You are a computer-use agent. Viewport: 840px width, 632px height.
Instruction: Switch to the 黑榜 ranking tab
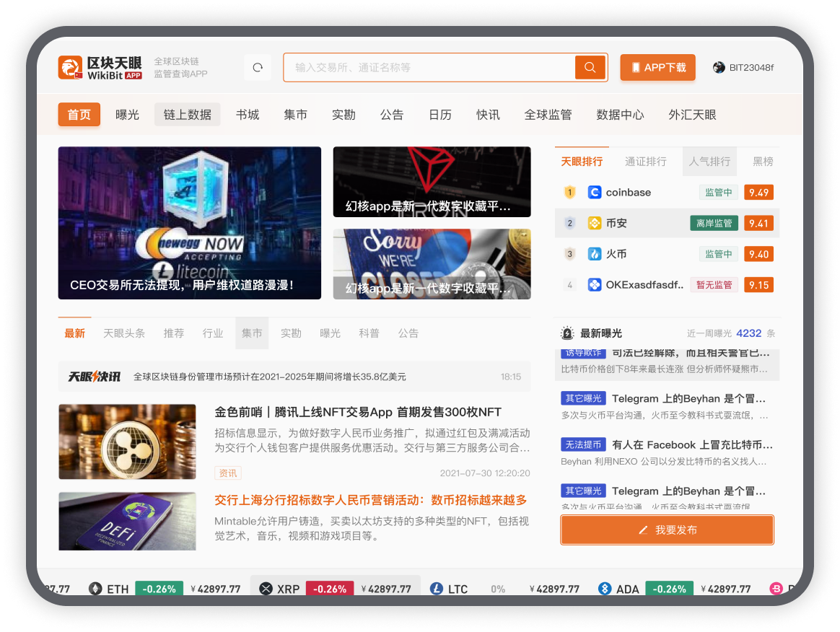[763, 161]
